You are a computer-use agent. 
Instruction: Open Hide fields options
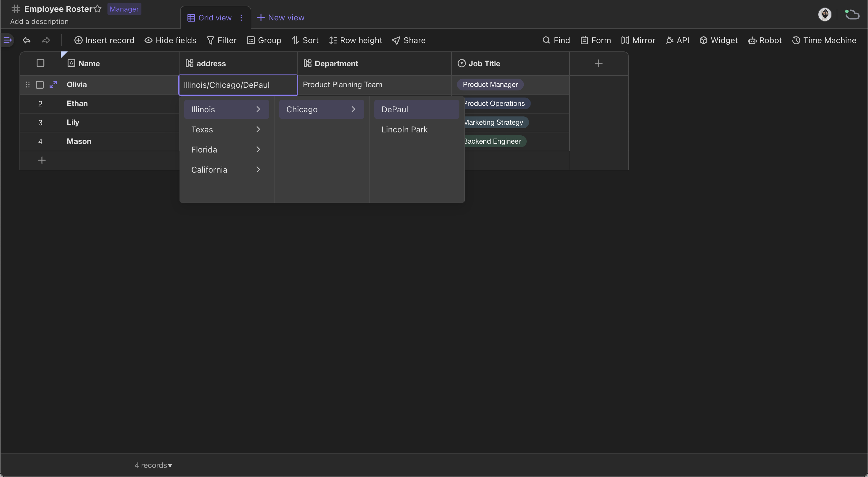[x=170, y=40]
